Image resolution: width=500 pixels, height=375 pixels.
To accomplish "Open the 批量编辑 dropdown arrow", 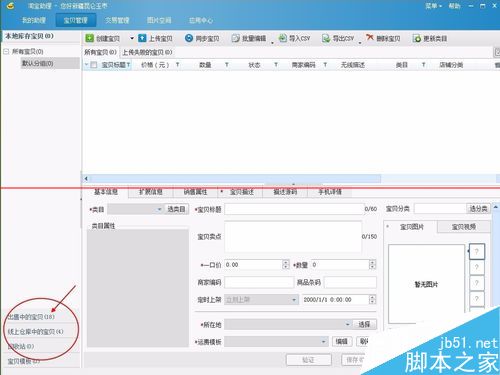I will pyautogui.click(x=272, y=43).
